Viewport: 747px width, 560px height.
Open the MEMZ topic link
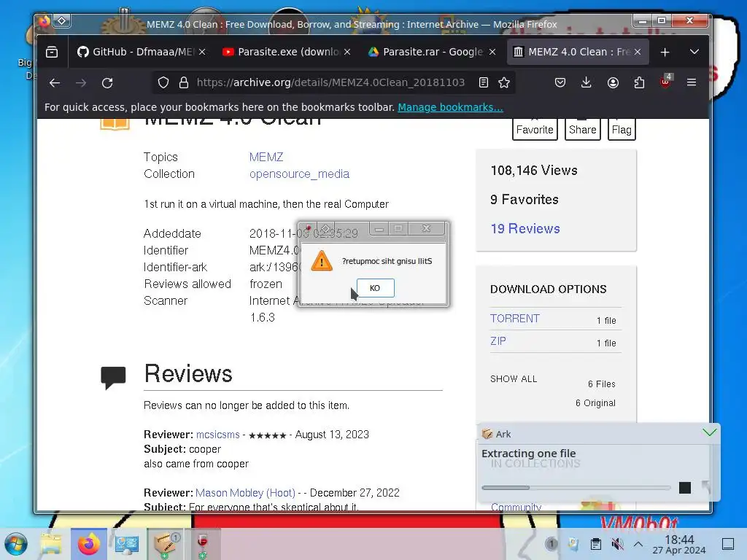(x=266, y=157)
